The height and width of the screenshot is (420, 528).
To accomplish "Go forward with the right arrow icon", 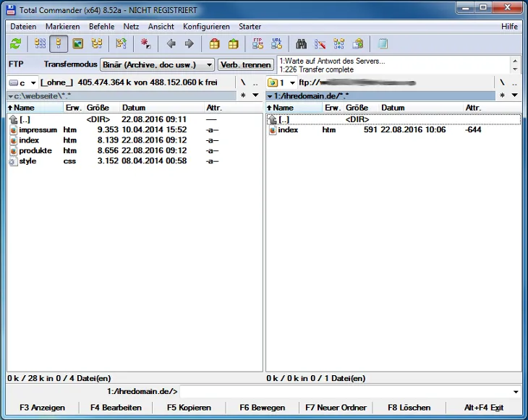I will pos(190,44).
